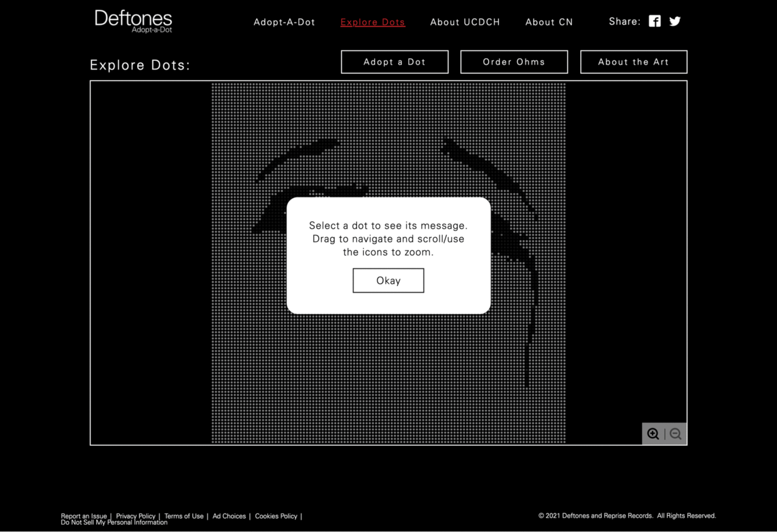The width and height of the screenshot is (777, 532).
Task: Open the Report an Issue link
Action: point(84,516)
